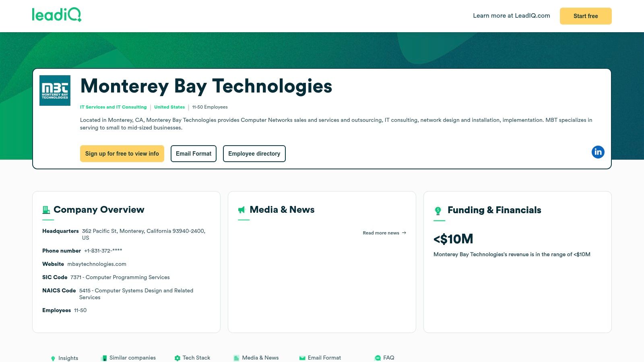
Task: Click Read more news arrow link
Action: (384, 232)
